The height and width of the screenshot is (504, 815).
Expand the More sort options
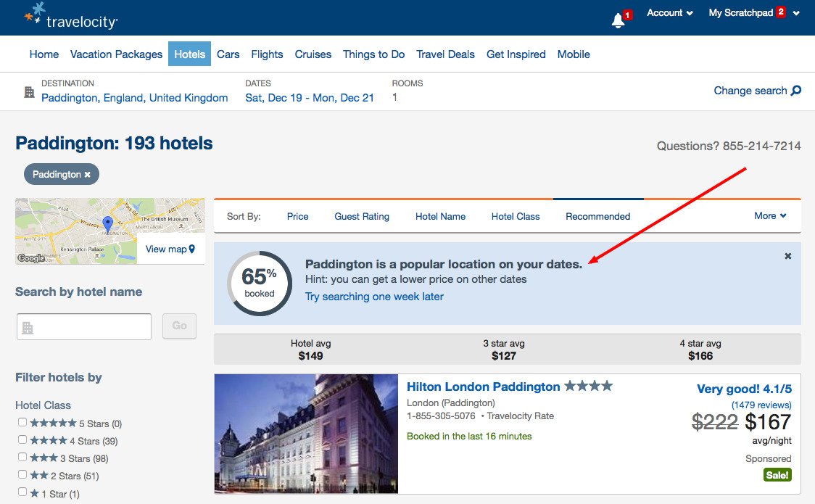(x=770, y=215)
